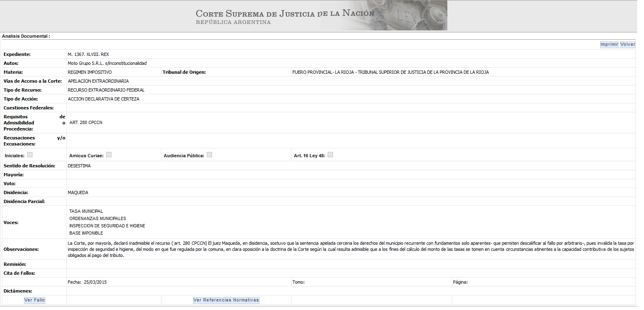Image resolution: width=644 pixels, height=310 pixels.
Task: Click the Tribunal de Origen value text
Action: point(390,72)
